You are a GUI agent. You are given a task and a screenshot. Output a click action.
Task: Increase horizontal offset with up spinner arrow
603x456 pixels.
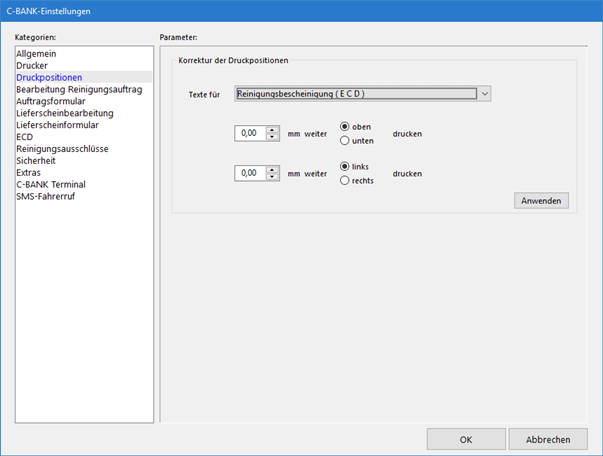pyautogui.click(x=272, y=169)
